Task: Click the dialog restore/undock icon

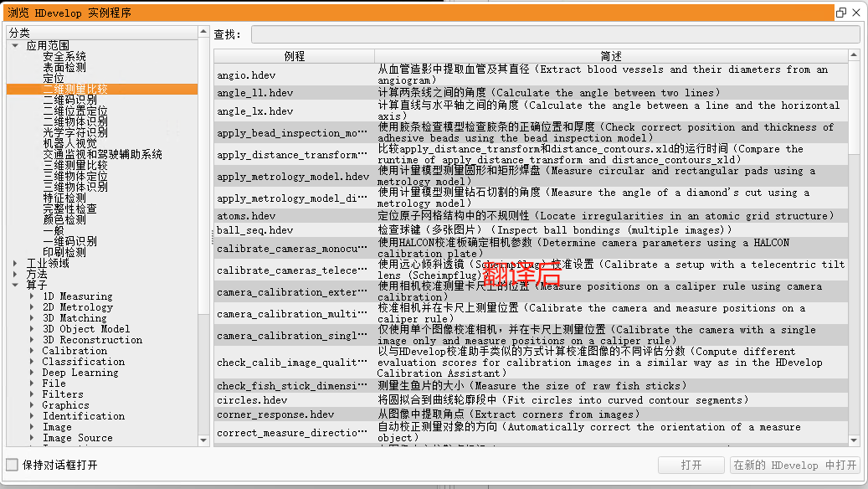Action: click(x=841, y=13)
